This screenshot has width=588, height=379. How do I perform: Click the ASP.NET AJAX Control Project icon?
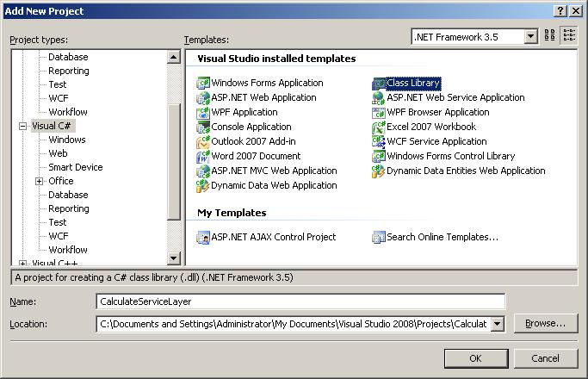click(203, 237)
